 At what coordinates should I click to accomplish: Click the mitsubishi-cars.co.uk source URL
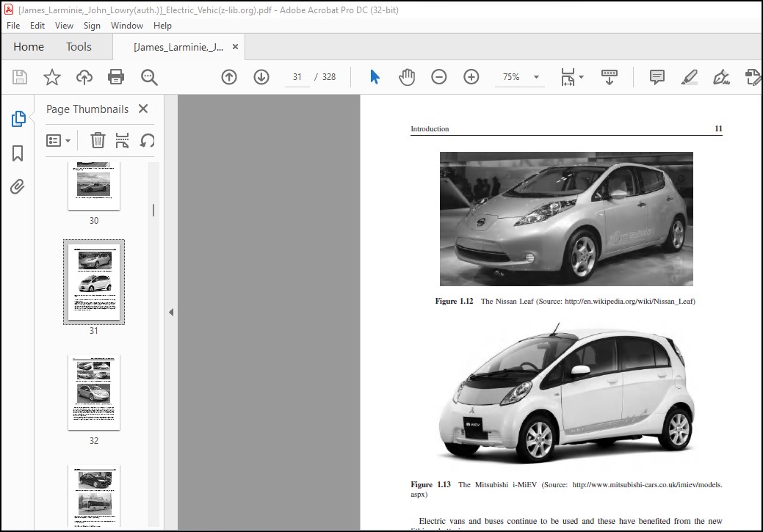point(647,484)
